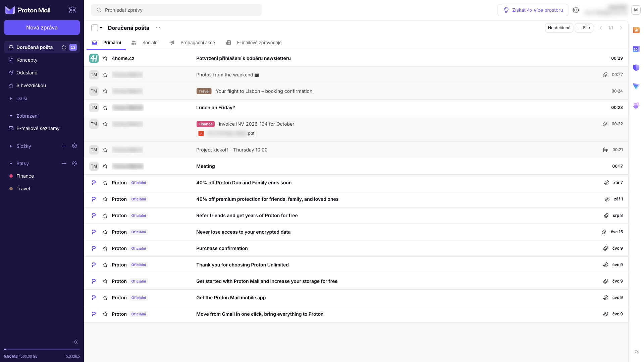Open the Proton apps grid icon
This screenshot has height=362, width=644.
pos(72,10)
